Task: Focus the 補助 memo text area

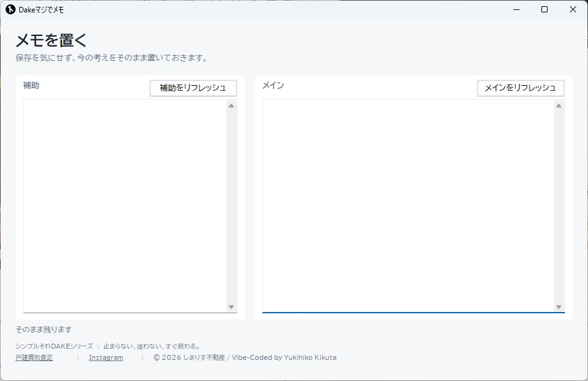Action: (125, 206)
